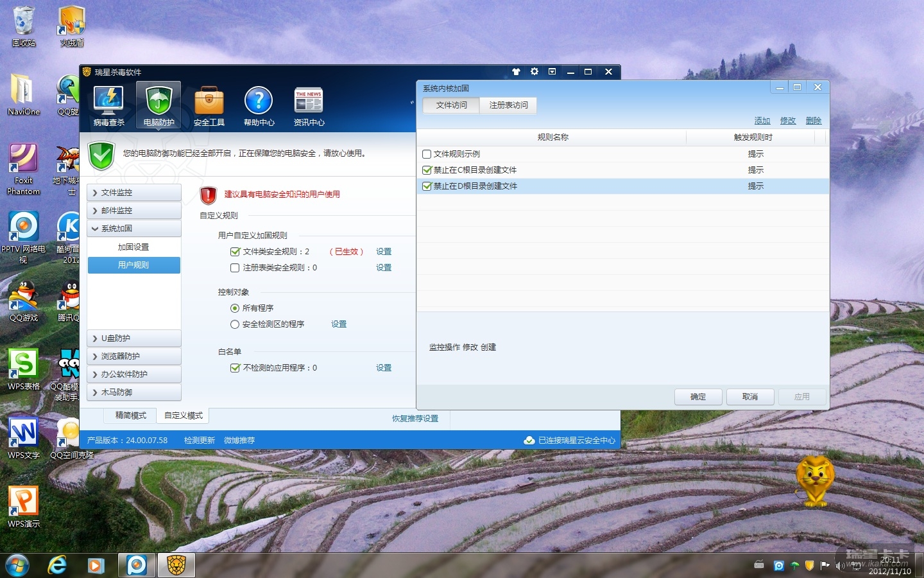924x578 pixels.
Task: Select the 安全检测区的程序 radio button
Action: (x=235, y=324)
